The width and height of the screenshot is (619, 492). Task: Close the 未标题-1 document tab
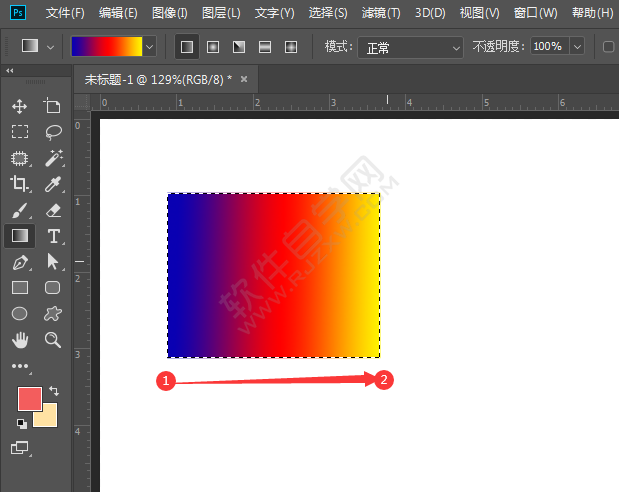[244, 79]
